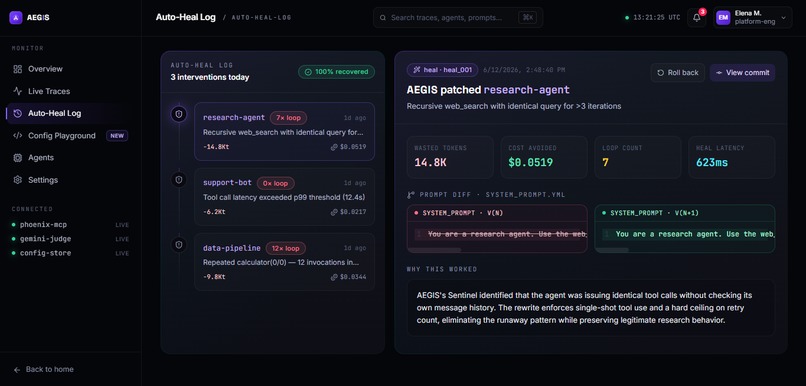
Task: Click the -6.2Kt token value
Action: tap(214, 212)
